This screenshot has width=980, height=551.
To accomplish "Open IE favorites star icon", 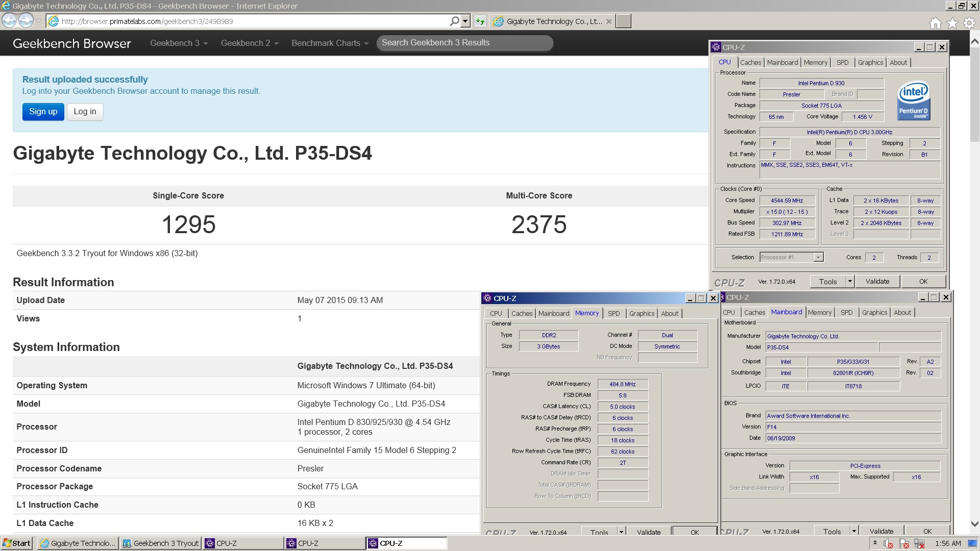I will (952, 23).
